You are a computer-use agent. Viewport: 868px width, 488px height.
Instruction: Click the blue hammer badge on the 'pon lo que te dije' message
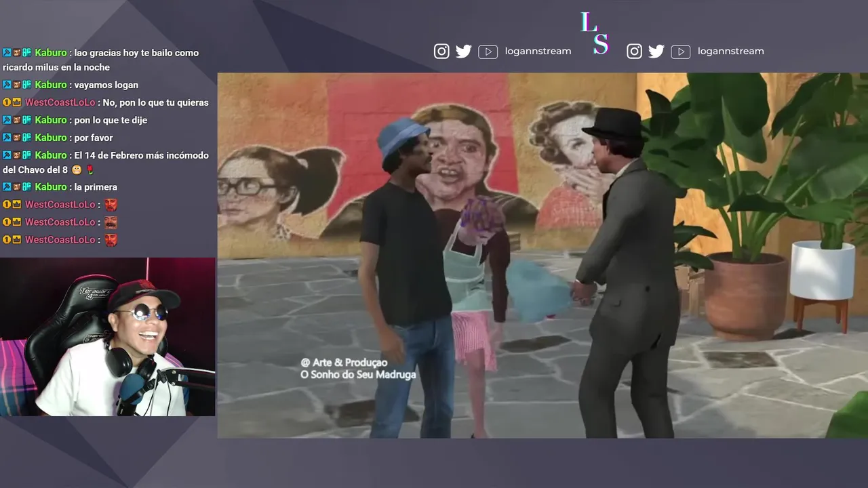(x=7, y=120)
